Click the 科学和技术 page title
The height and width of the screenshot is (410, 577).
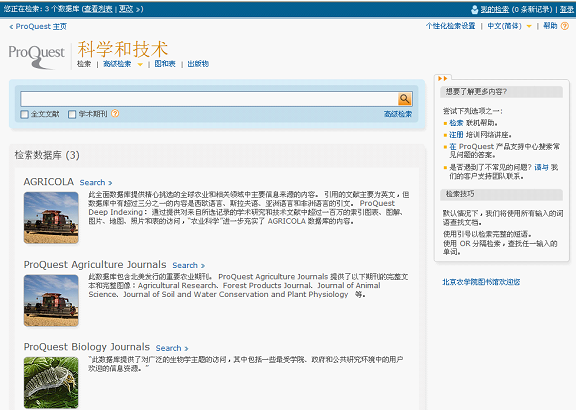(x=123, y=49)
